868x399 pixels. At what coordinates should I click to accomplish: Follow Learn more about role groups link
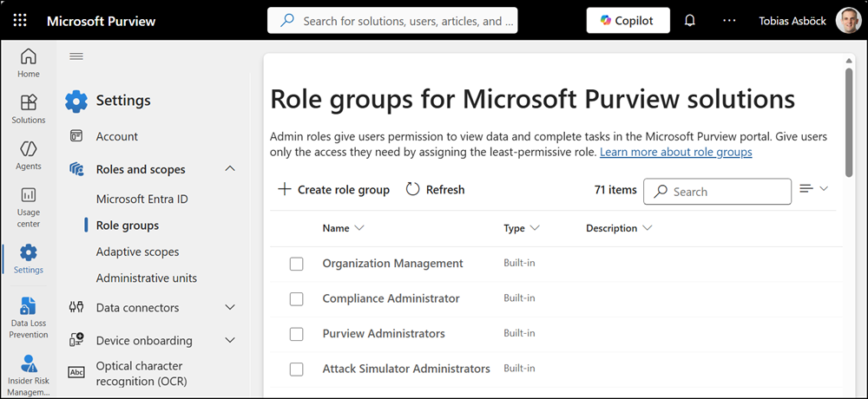pos(676,152)
